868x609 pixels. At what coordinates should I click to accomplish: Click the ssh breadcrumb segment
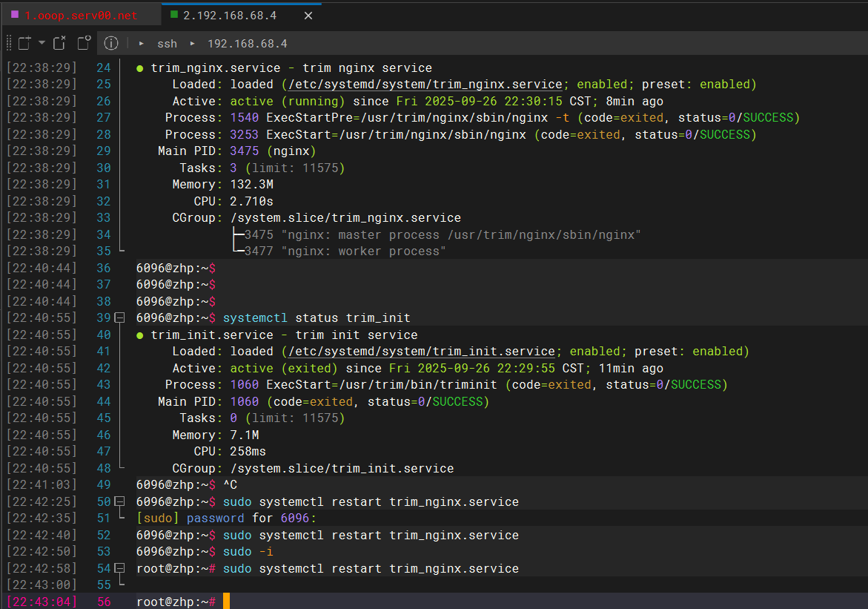(167, 44)
